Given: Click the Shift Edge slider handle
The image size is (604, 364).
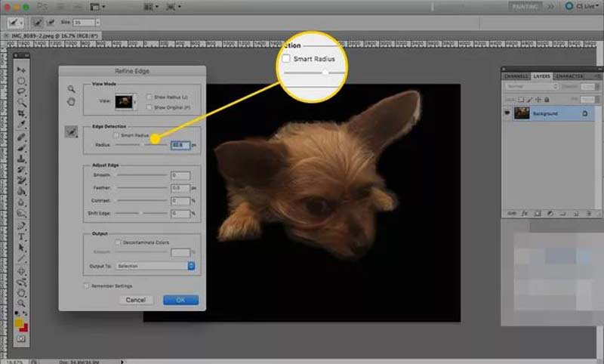Looking at the screenshot, I should coord(141,213).
